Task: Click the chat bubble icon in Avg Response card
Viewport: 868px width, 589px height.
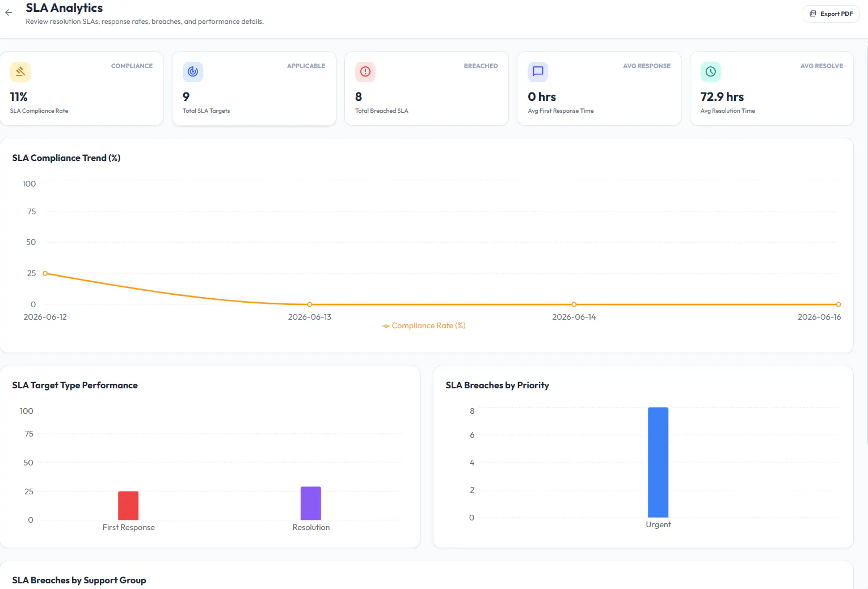Action: pos(538,71)
